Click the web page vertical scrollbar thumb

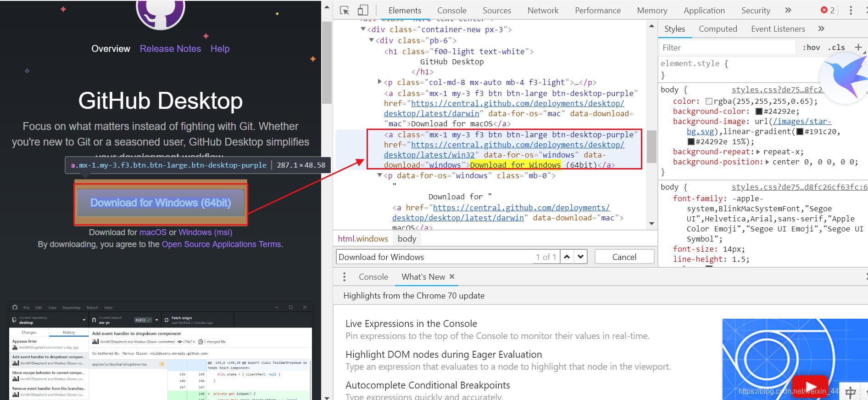(x=327, y=62)
